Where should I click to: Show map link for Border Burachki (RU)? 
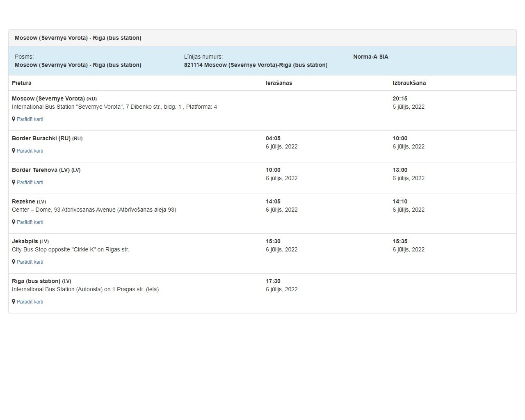coord(30,151)
